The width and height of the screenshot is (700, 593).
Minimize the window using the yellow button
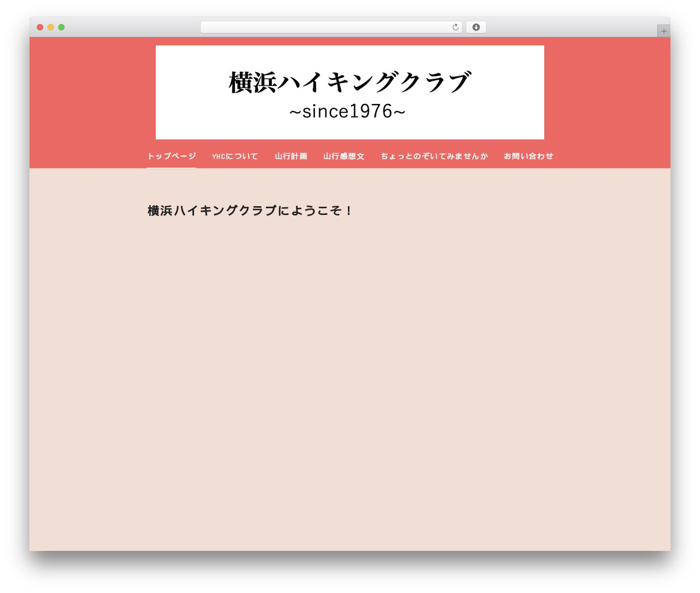pos(51,27)
